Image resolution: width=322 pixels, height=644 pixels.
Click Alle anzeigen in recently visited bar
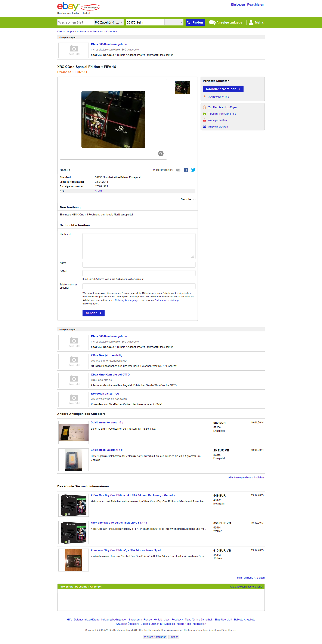[238, 586]
